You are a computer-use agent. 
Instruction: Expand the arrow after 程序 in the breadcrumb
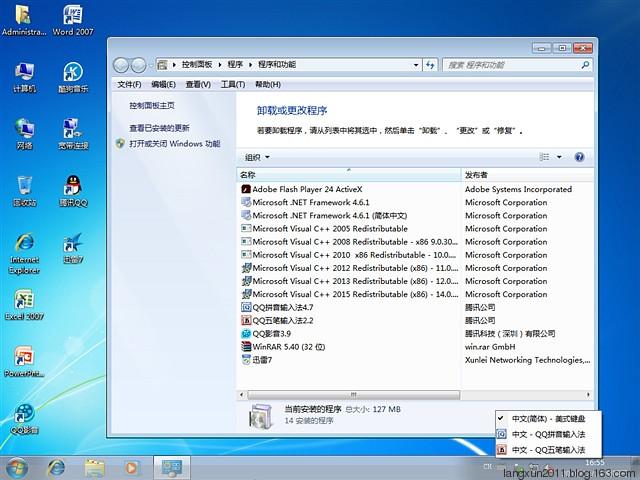pyautogui.click(x=250, y=64)
